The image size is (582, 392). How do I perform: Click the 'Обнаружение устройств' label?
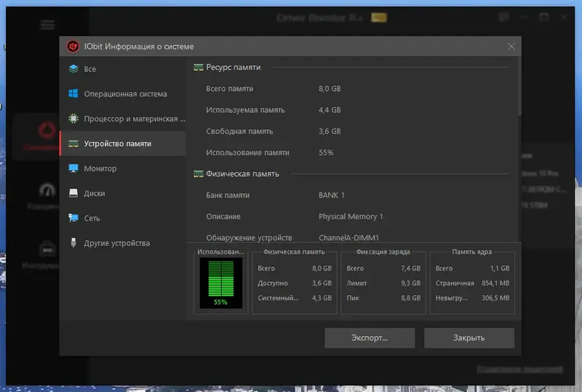[x=249, y=238]
